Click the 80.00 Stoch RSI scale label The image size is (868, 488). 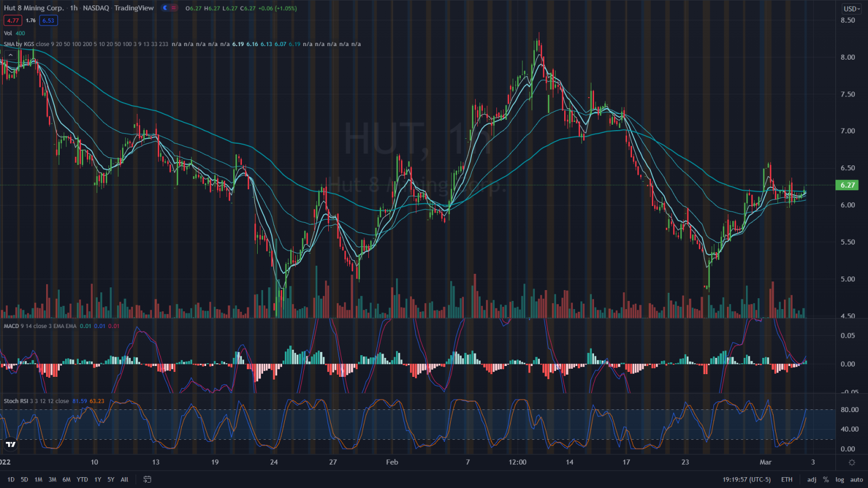pos(850,409)
